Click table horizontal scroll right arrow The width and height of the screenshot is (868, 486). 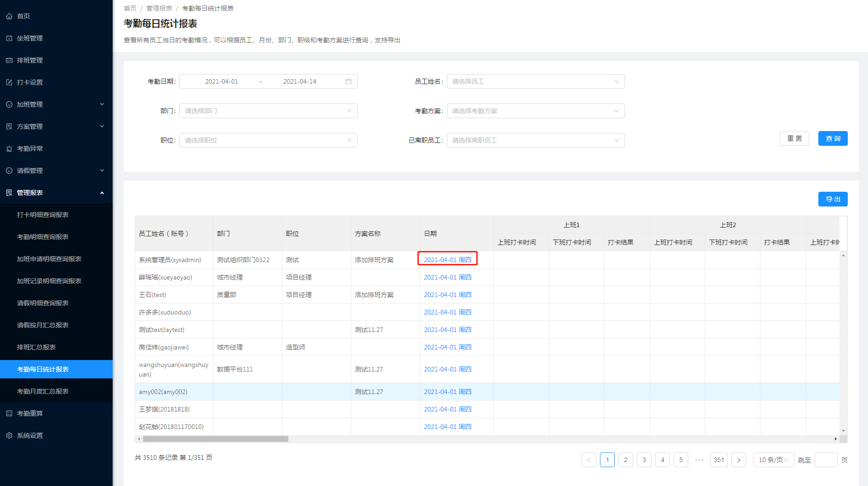pos(835,439)
